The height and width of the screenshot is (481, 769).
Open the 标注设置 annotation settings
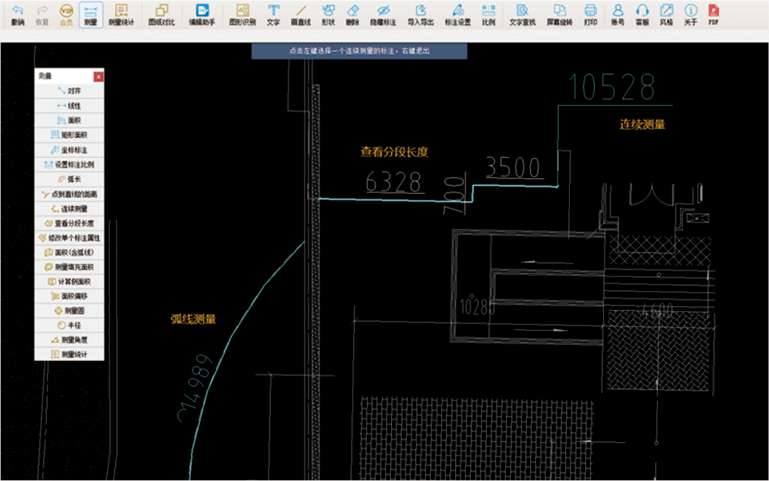point(457,13)
